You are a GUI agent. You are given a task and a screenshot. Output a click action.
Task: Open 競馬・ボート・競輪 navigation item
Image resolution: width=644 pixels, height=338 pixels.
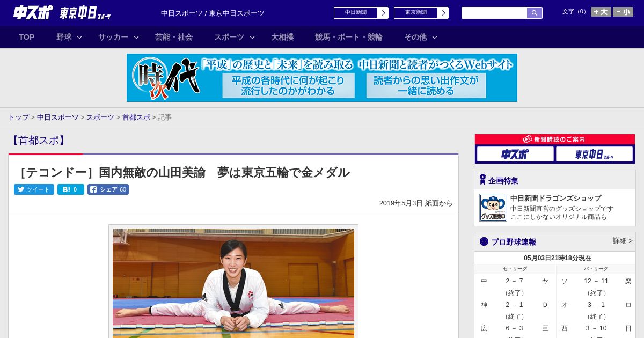(349, 37)
